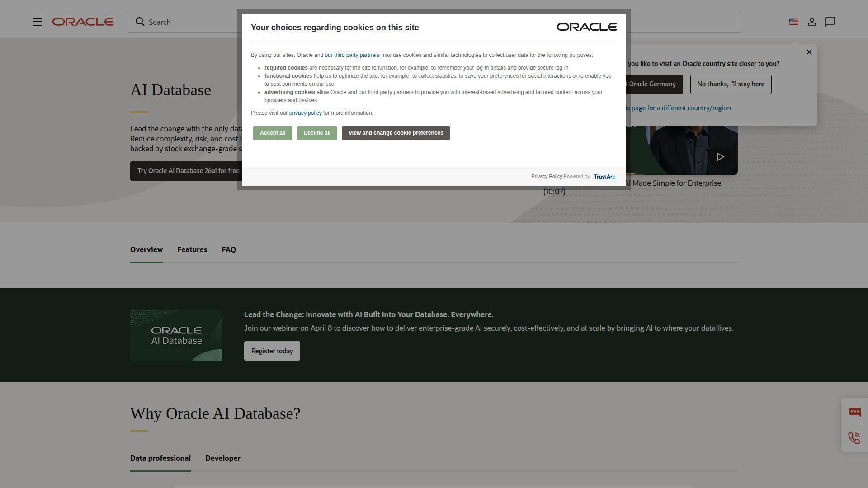
Task: Click the search magnifier icon
Action: 140,22
